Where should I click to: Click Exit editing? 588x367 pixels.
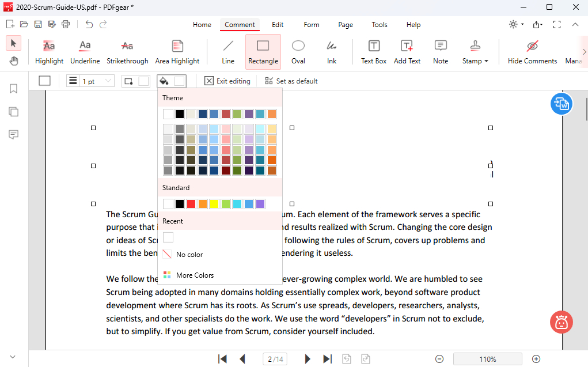click(227, 81)
